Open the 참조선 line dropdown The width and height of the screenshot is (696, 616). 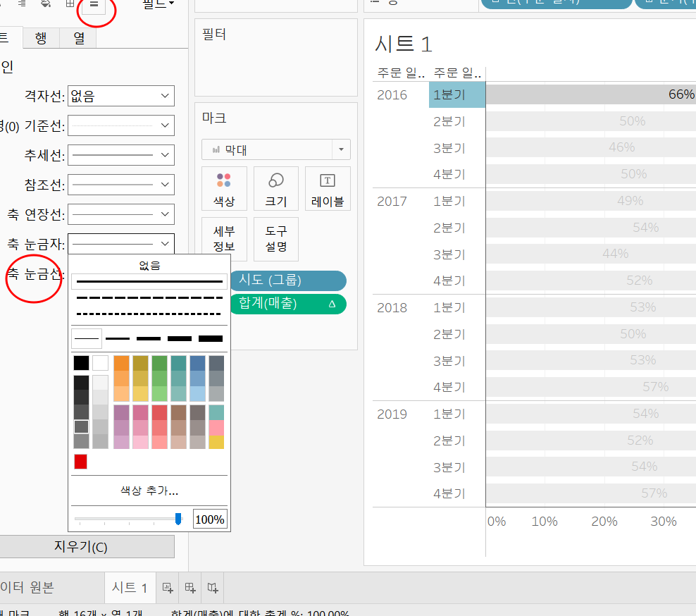click(120, 185)
